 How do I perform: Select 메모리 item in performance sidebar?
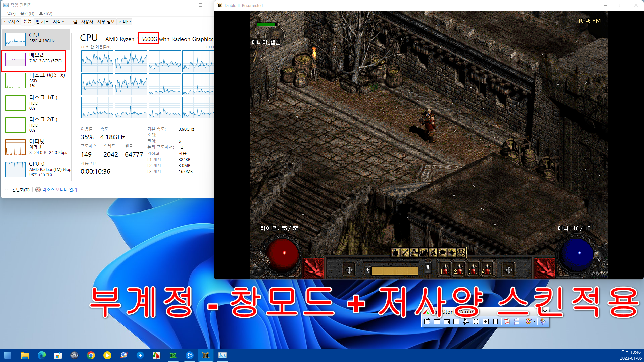point(36,61)
